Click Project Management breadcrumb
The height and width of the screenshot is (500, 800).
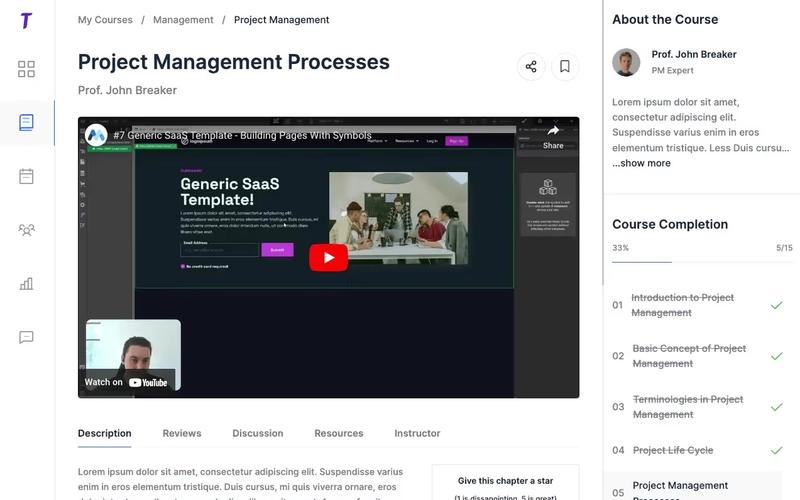(x=282, y=20)
